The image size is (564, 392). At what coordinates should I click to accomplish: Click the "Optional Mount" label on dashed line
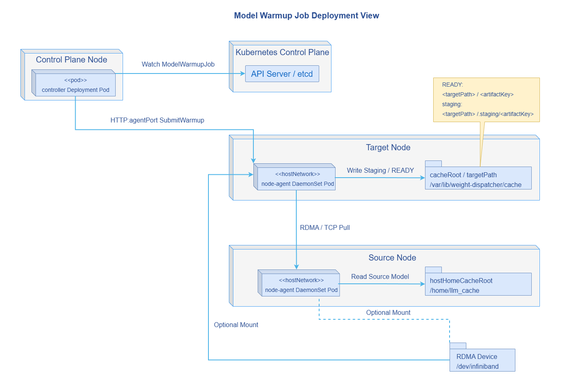coord(388,312)
